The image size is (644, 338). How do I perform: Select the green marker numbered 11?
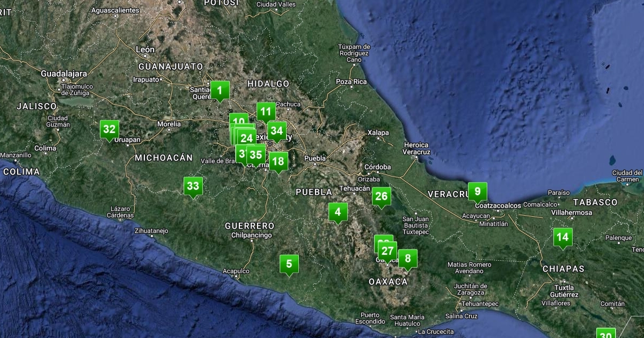pyautogui.click(x=266, y=112)
